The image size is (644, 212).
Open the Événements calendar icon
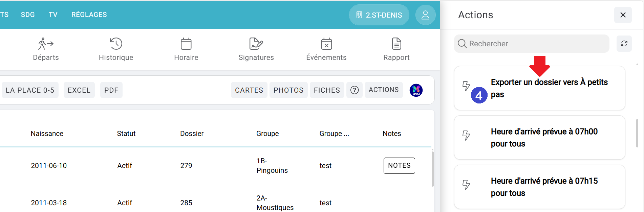coord(326,44)
